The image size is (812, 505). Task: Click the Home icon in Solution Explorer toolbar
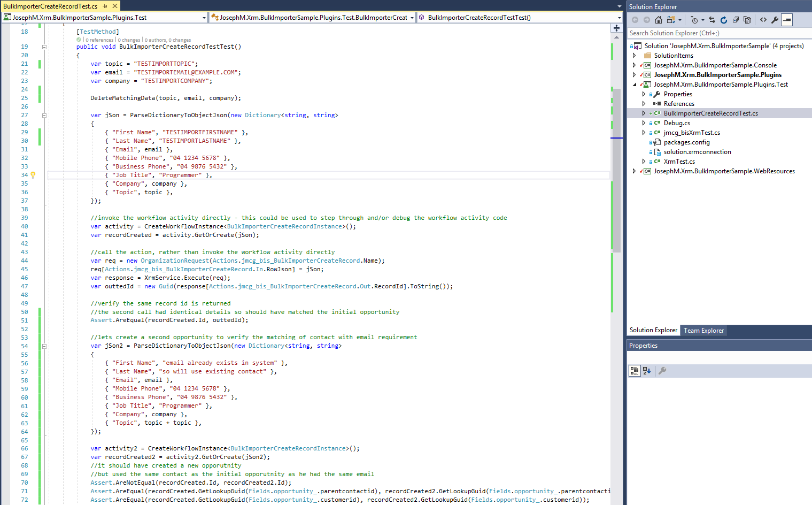point(658,20)
